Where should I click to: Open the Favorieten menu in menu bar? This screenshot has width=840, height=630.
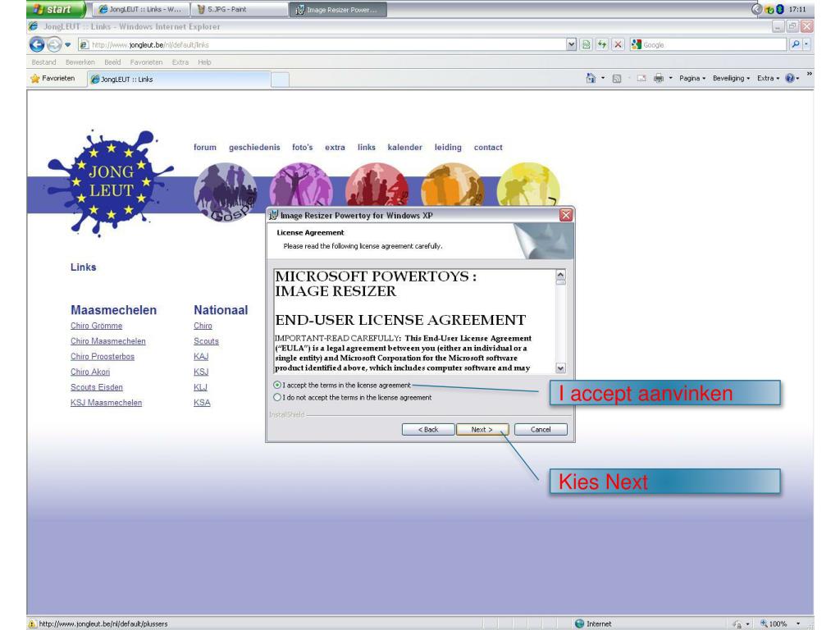146,62
